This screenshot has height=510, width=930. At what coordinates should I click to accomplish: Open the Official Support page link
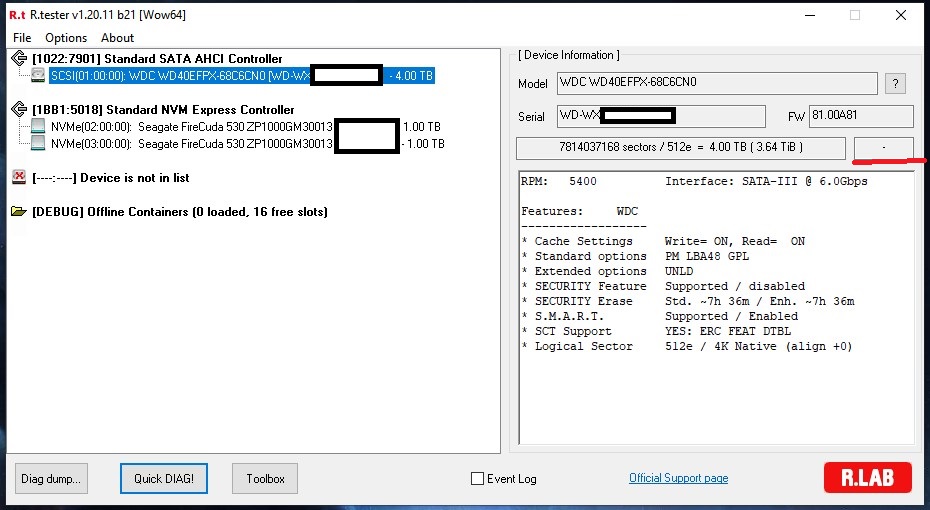678,478
